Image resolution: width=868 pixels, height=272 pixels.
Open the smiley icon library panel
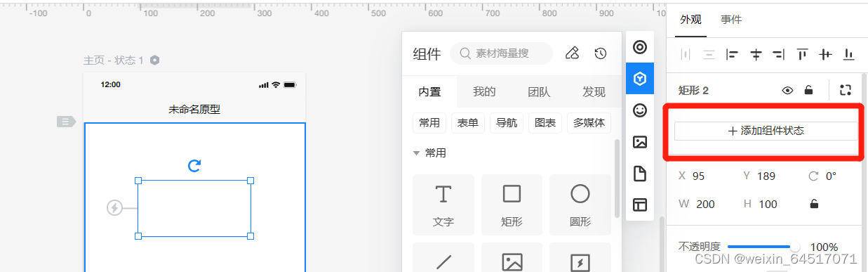[639, 110]
